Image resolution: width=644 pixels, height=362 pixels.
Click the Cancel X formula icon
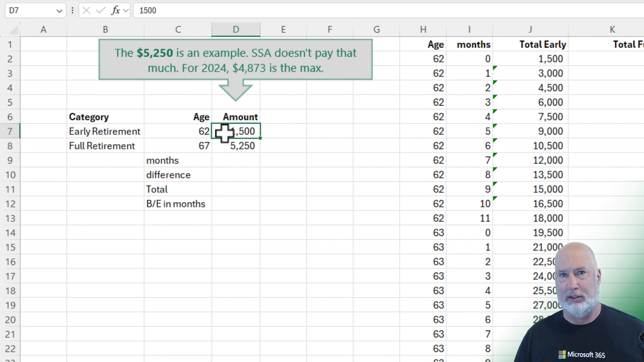pyautogui.click(x=86, y=10)
